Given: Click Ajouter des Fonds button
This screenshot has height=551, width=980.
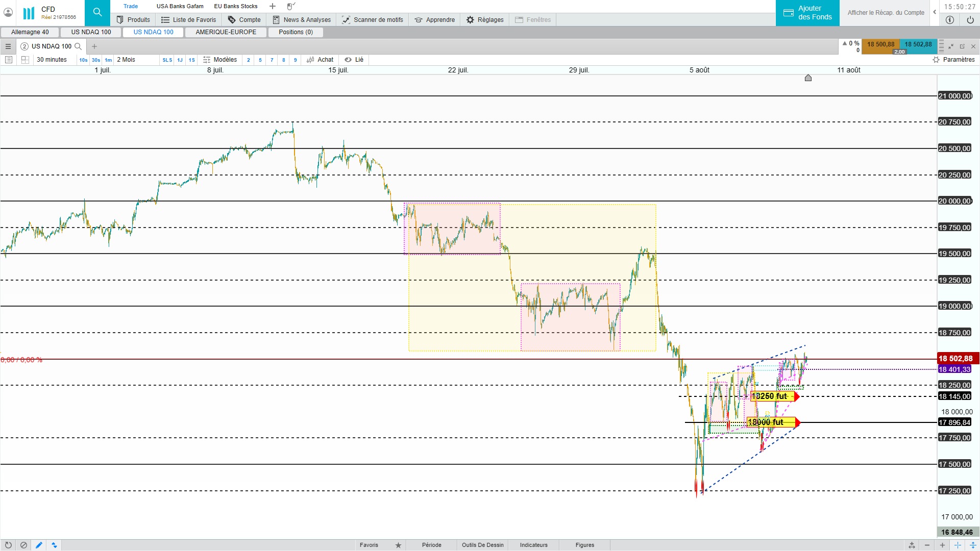Looking at the screenshot, I should [807, 13].
